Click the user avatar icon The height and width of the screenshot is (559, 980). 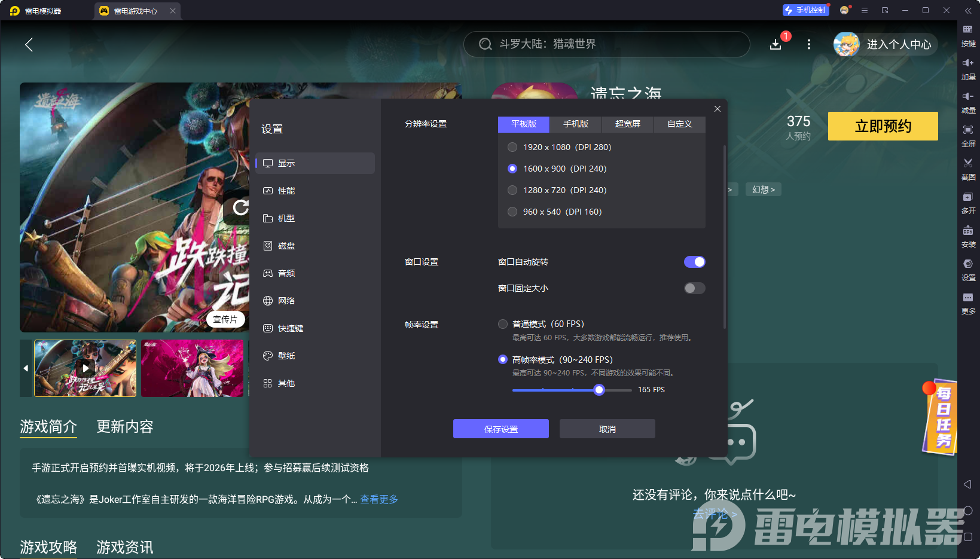(847, 44)
